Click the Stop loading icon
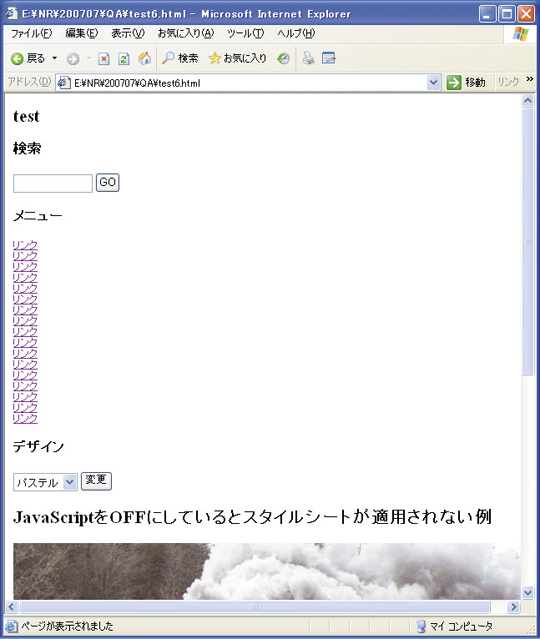The width and height of the screenshot is (540, 639). (x=104, y=59)
